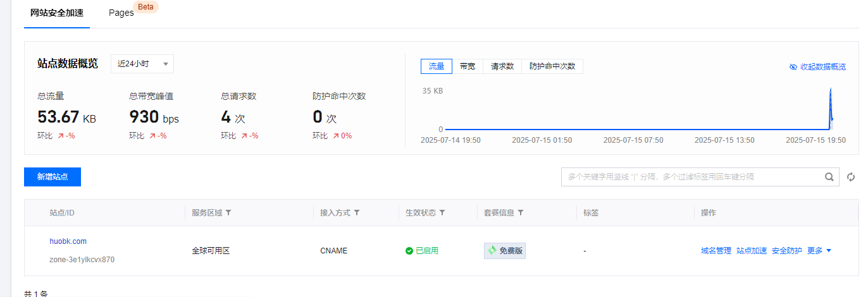Click the zone-3e1ylkcvx870 ID text

coord(82,260)
